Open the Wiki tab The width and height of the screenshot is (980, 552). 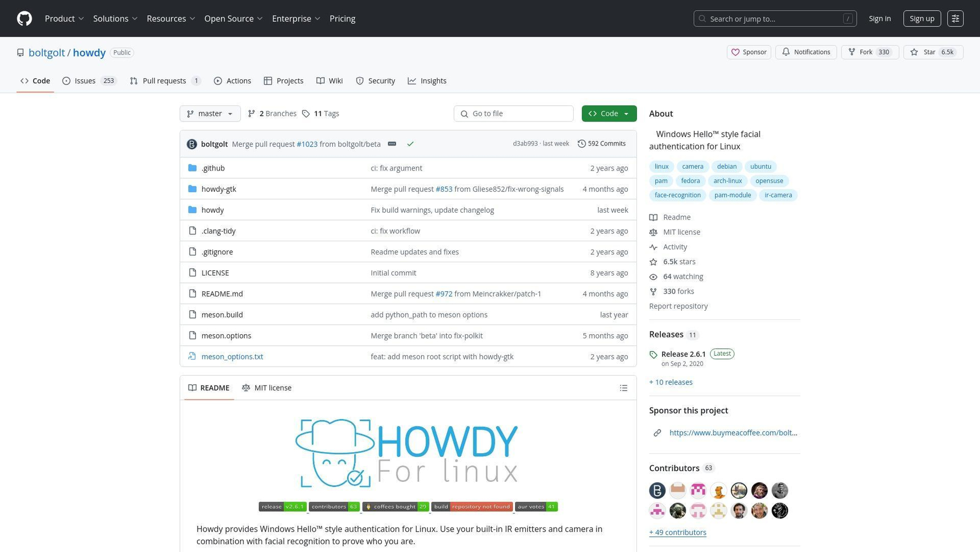329,81
